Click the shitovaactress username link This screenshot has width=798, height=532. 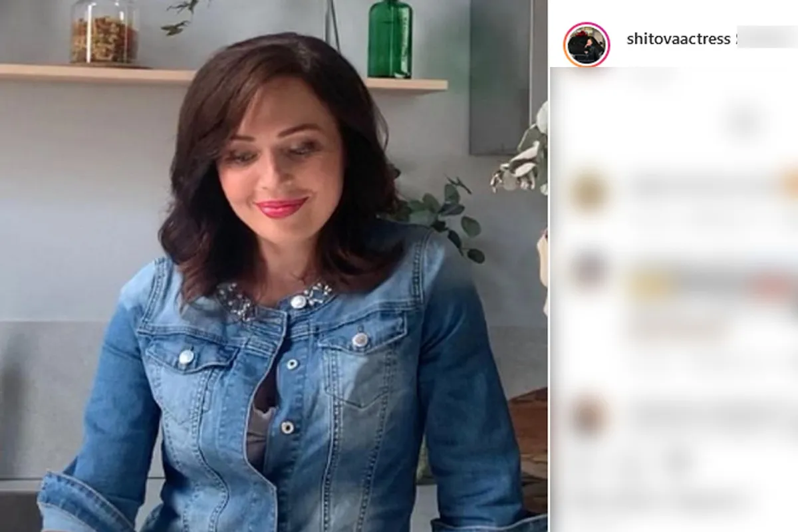[678, 39]
